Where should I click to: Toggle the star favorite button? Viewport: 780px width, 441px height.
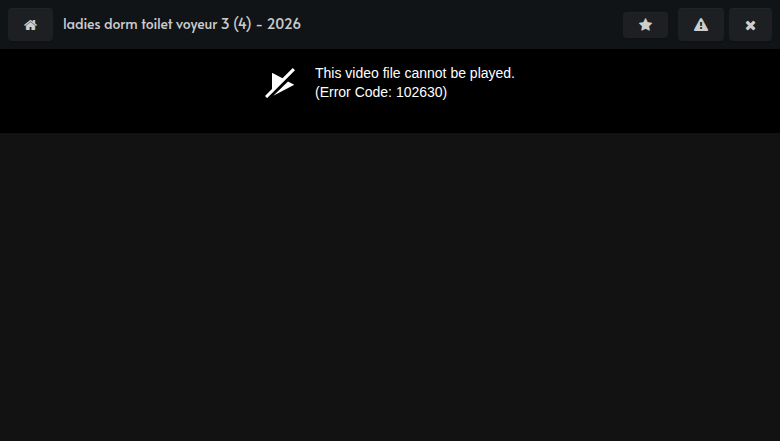click(645, 25)
